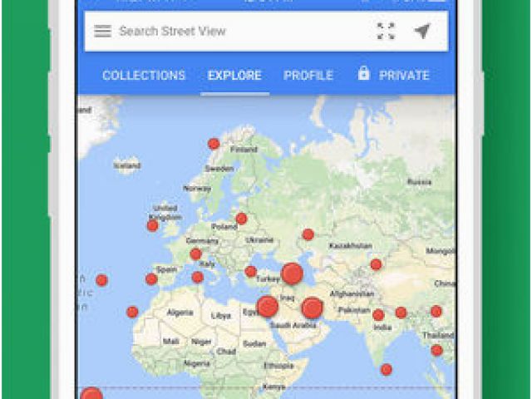Tap the large red marker east of Turkey
The width and height of the screenshot is (532, 399).
[x=292, y=273]
